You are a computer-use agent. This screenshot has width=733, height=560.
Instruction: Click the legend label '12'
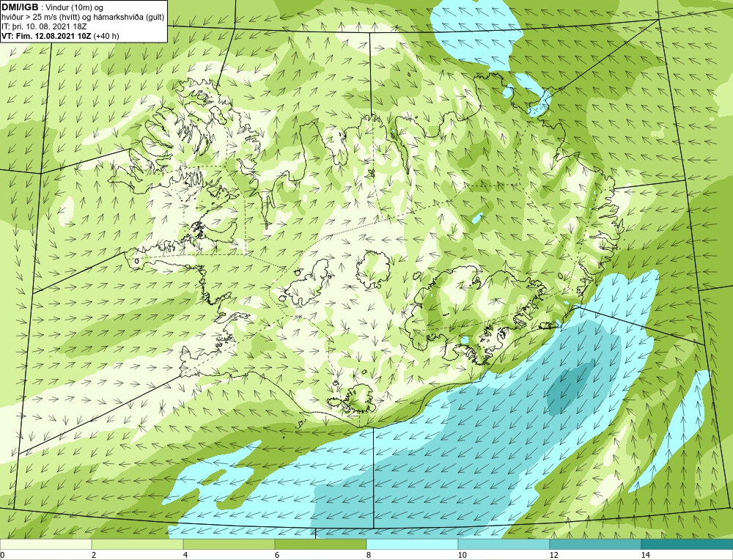(554, 555)
